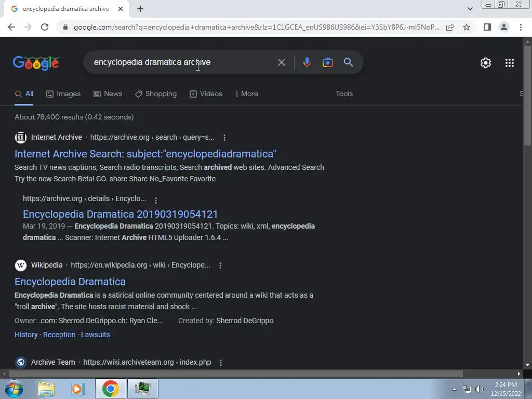The height and width of the screenshot is (399, 532).
Task: Click the network icon in system tray
Action: pyautogui.click(x=467, y=389)
